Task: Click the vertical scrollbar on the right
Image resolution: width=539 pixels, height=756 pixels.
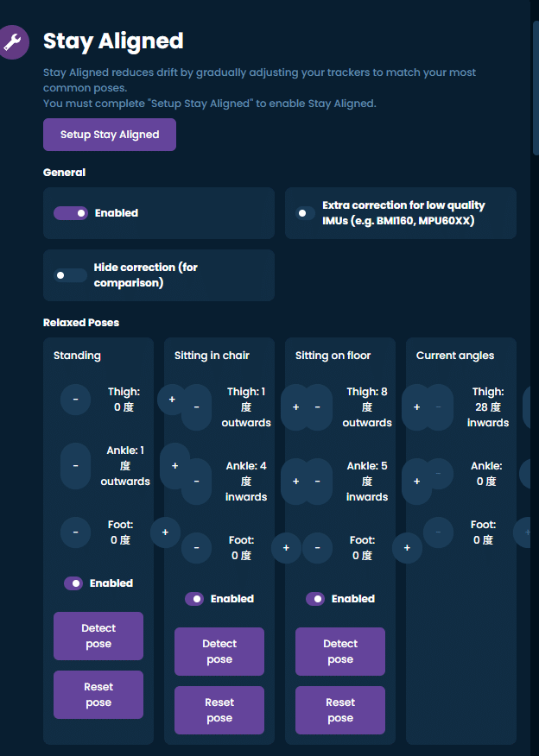Action: pos(535,86)
